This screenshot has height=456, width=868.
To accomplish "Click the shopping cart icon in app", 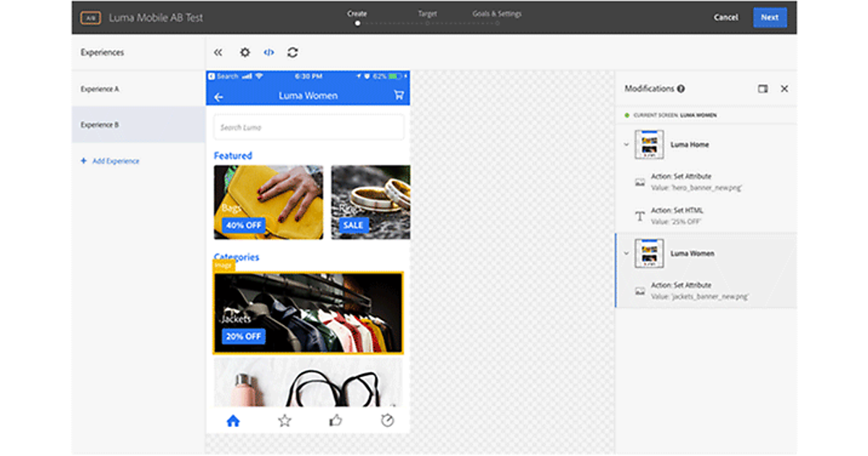I will 399,96.
